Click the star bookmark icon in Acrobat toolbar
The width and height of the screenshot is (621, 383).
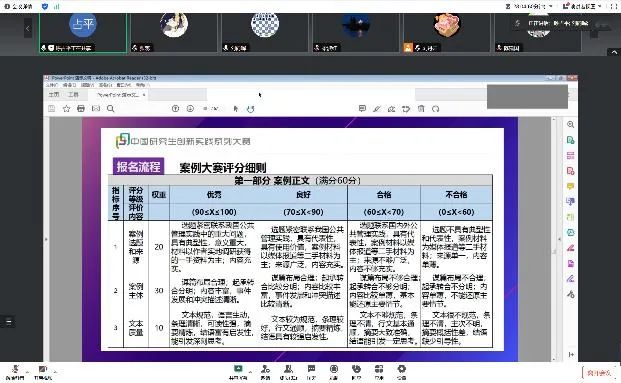click(x=66, y=109)
